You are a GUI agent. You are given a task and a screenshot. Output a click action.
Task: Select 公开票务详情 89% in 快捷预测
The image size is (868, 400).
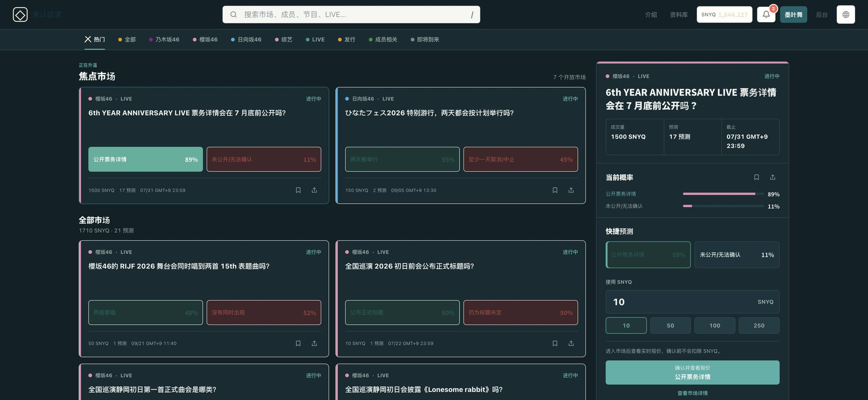point(648,255)
